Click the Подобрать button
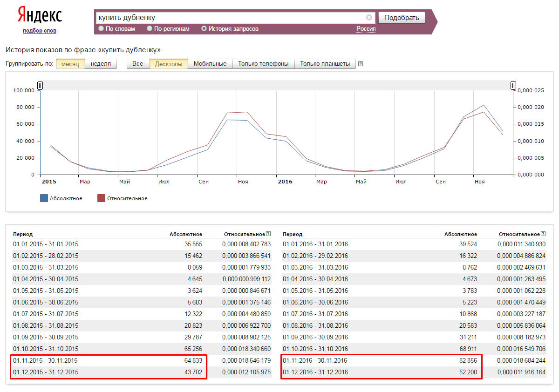Viewport: 559px width, 392px height. [402, 18]
